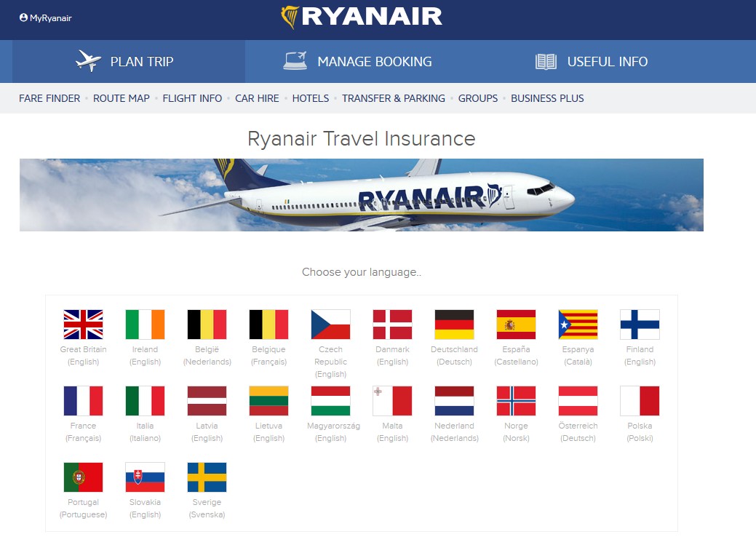Open the MyRyanair account link
Screen dimensions: 756x553
[x=46, y=18]
